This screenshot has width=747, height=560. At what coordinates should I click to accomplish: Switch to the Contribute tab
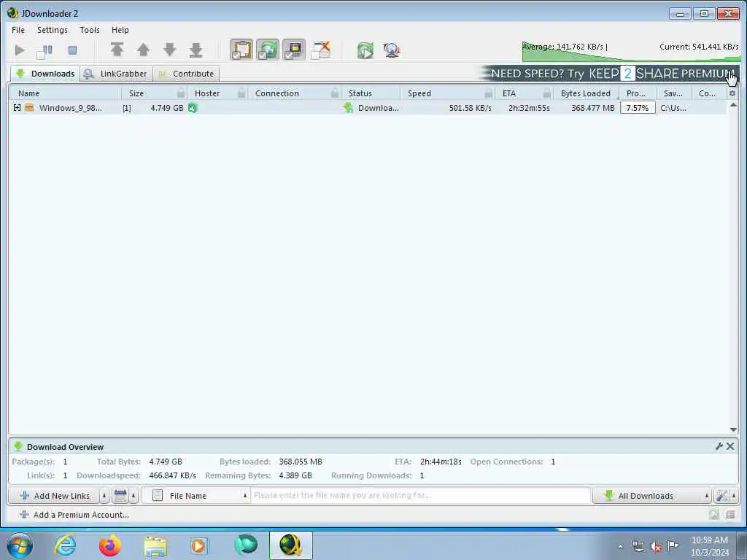186,74
